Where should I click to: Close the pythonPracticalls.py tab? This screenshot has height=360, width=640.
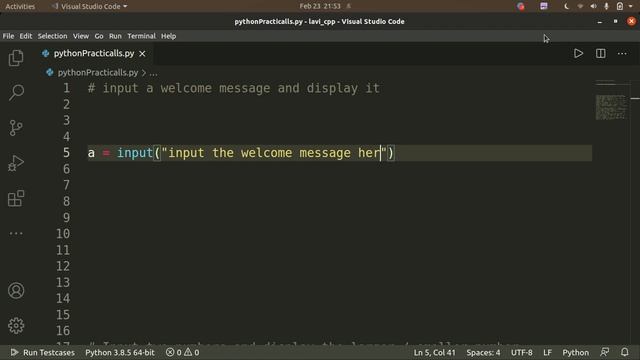[x=142, y=53]
